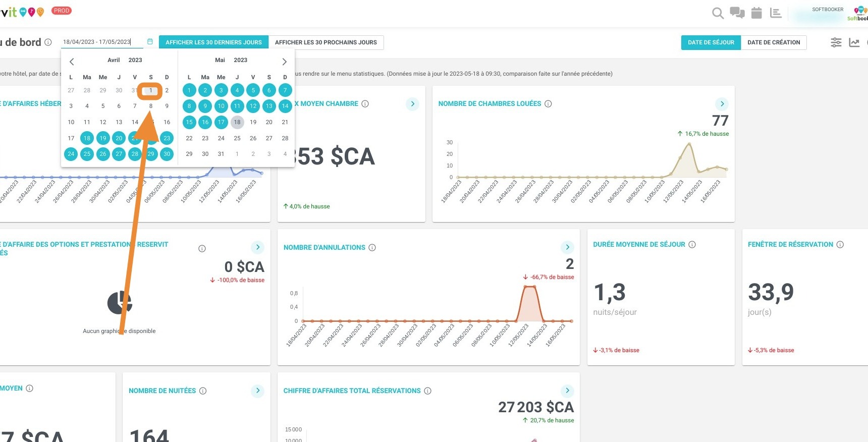The image size is (868, 442).
Task: Expand Nombre de nuitées details arrow
Action: [257, 391]
